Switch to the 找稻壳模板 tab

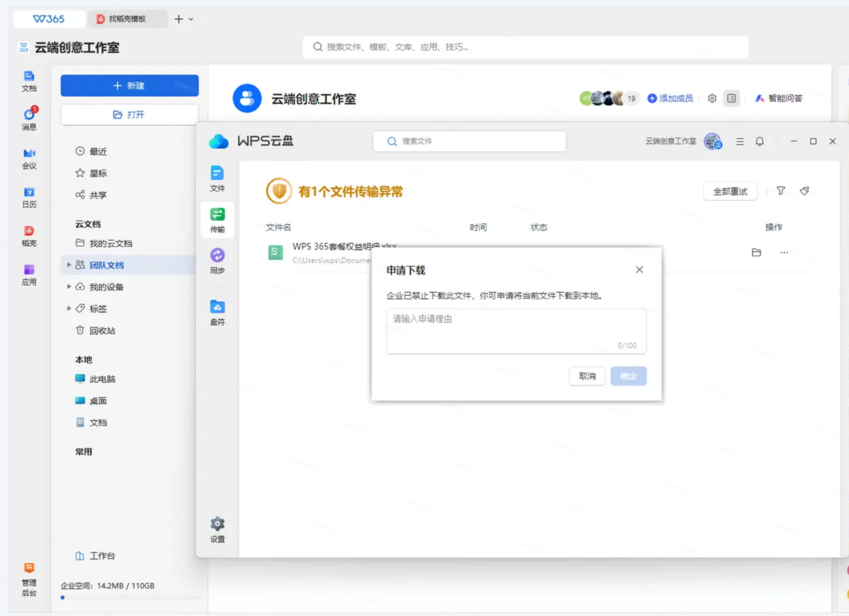pos(127,19)
